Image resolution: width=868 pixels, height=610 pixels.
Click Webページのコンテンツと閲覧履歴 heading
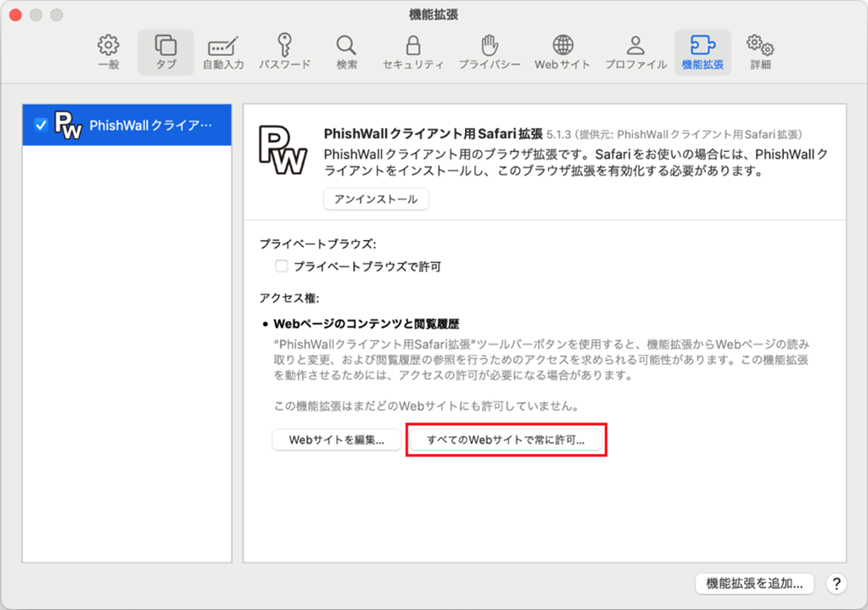coord(367,324)
